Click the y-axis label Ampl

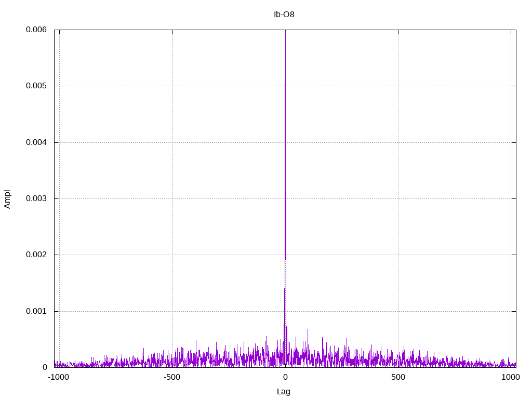[7, 199]
